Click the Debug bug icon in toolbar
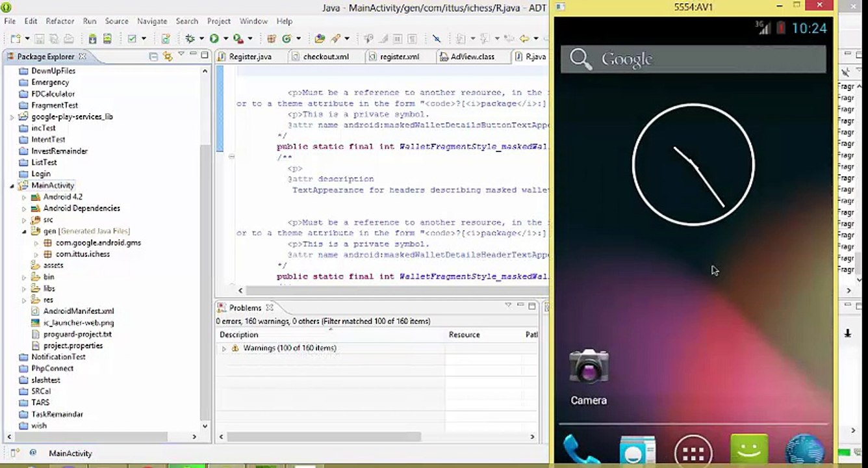 190,39
